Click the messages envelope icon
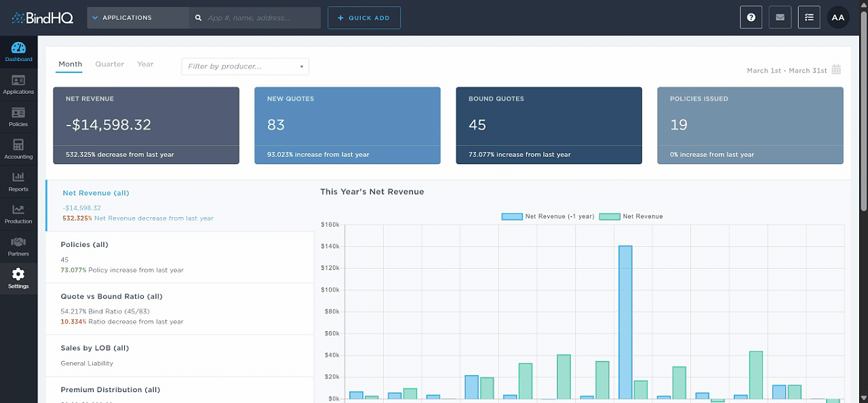Image resolution: width=868 pixels, height=403 pixels. [780, 17]
